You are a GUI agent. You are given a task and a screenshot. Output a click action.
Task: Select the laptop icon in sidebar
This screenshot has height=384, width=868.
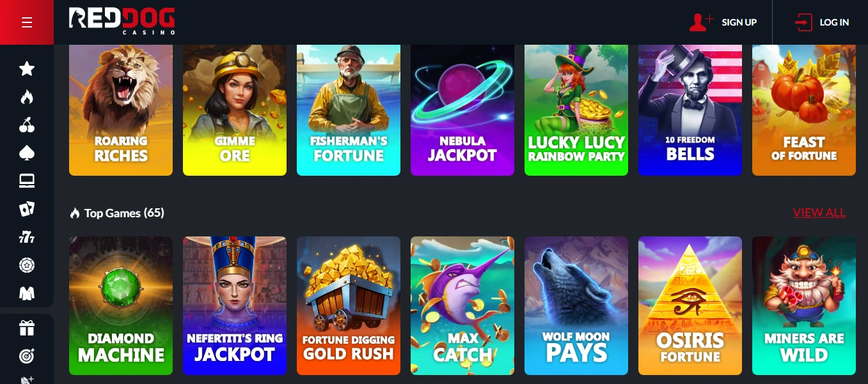coord(27,181)
